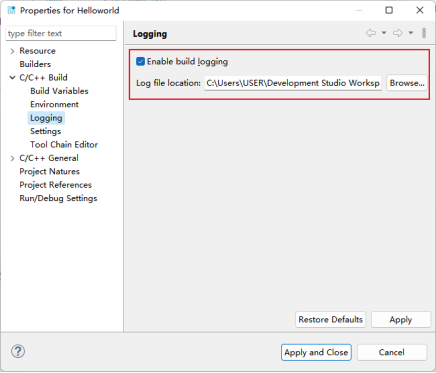Click the Apply and Close button
This screenshot has width=436, height=373.
(316, 352)
